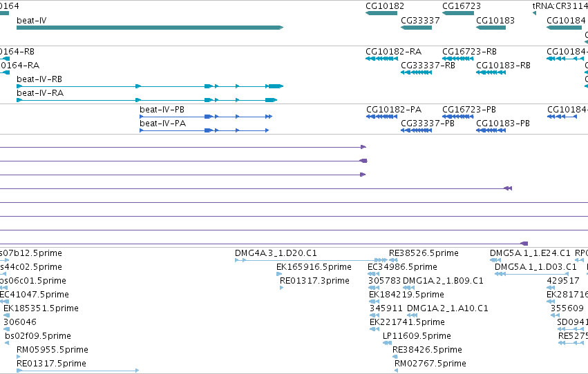Click the CG33337-PB feature

(416, 130)
